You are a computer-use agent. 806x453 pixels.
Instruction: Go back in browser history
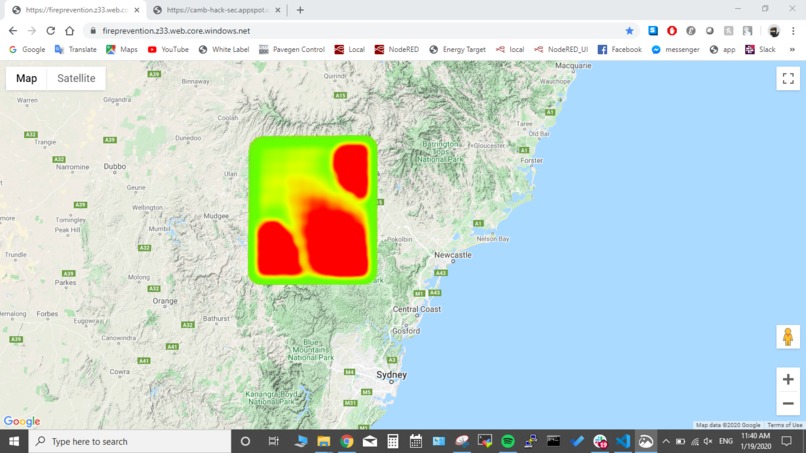(13, 31)
